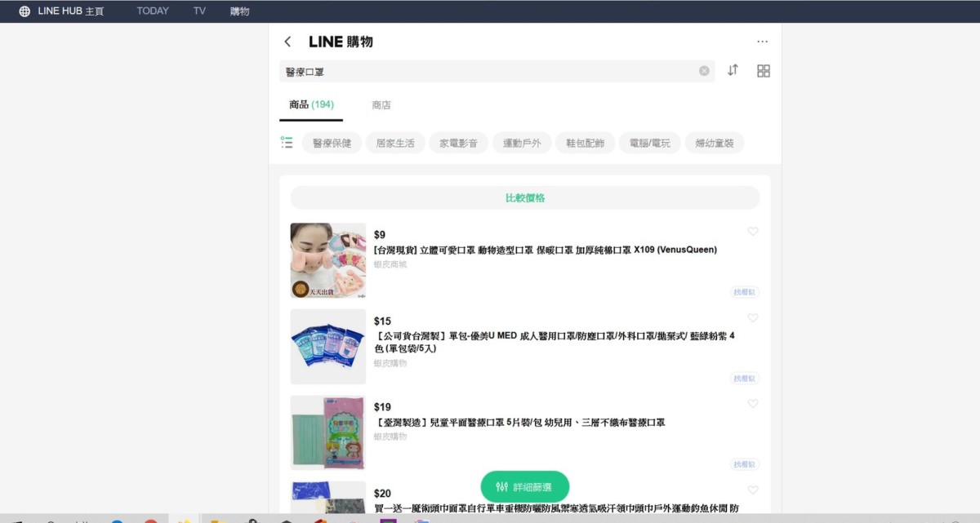
Task: Open product title 【臺灣製造】兒童平面醫療口罩 5片裝/包
Action: point(519,423)
